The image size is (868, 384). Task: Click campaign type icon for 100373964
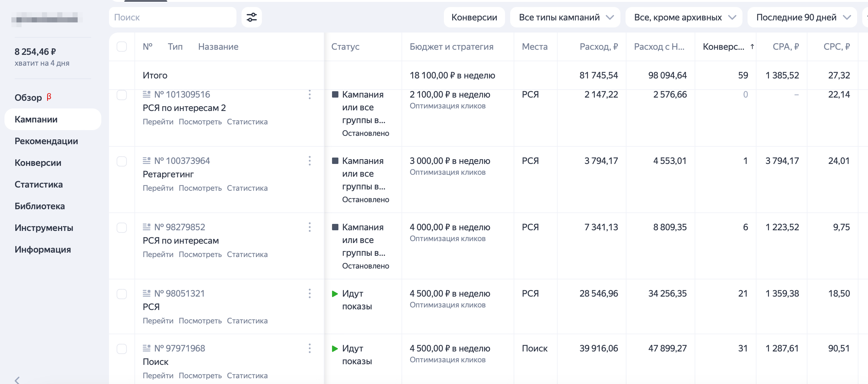coord(147,161)
